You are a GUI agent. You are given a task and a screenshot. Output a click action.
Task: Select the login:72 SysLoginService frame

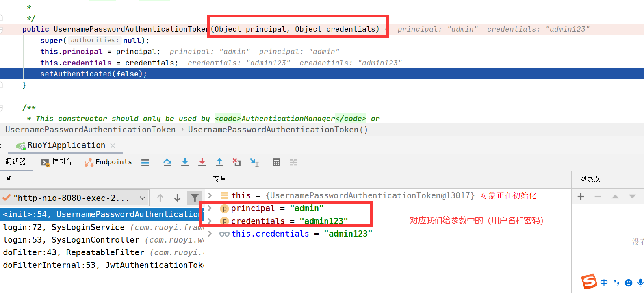[x=102, y=227]
